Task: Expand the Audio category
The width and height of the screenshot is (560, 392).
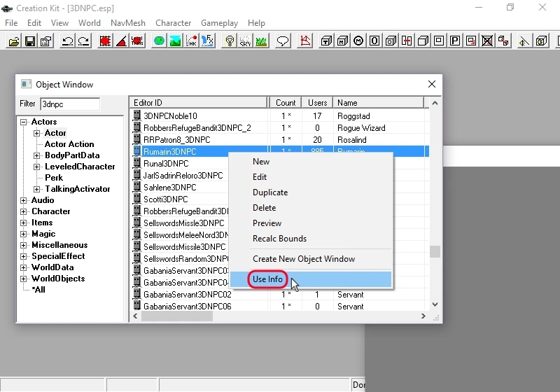Action: click(24, 200)
